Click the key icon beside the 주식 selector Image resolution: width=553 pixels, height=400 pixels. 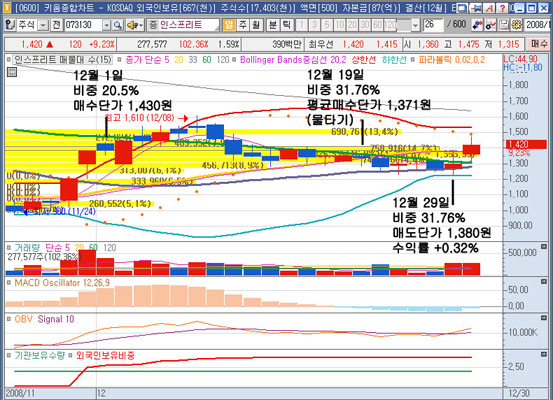click(11, 25)
